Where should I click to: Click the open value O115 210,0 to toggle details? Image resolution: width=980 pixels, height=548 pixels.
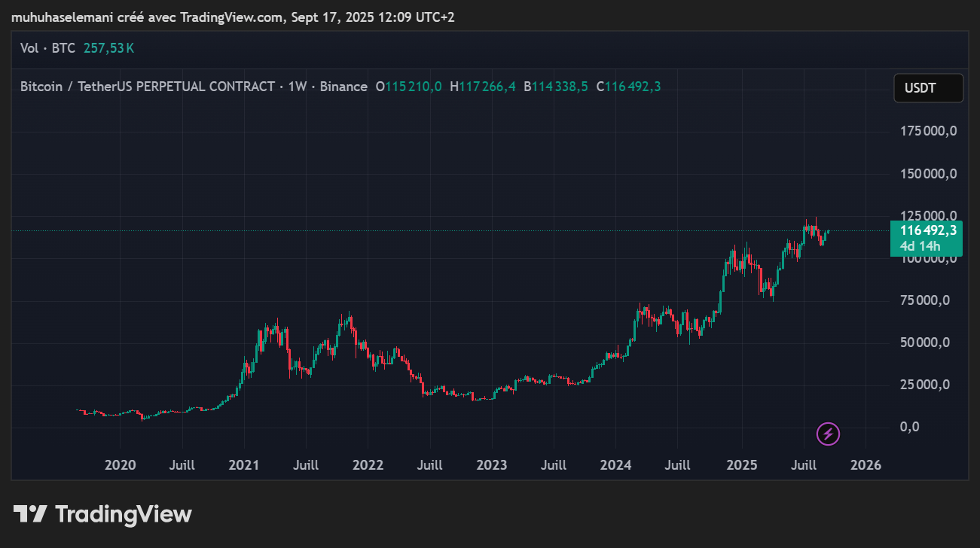pyautogui.click(x=409, y=86)
